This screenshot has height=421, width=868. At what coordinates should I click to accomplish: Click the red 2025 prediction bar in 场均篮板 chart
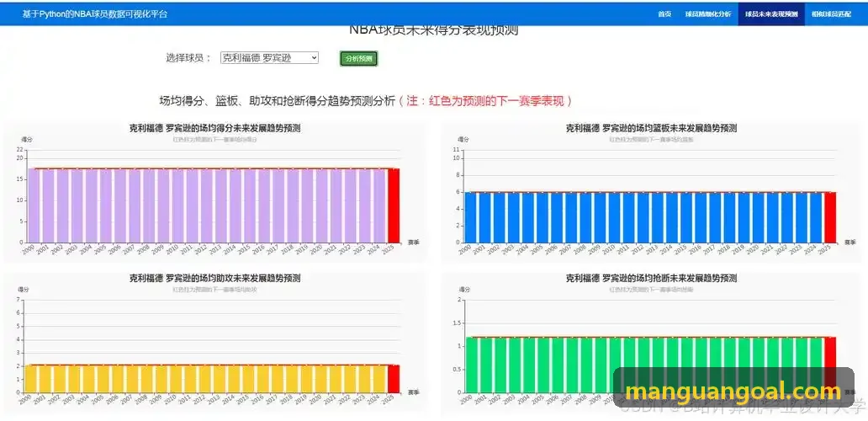tap(830, 217)
